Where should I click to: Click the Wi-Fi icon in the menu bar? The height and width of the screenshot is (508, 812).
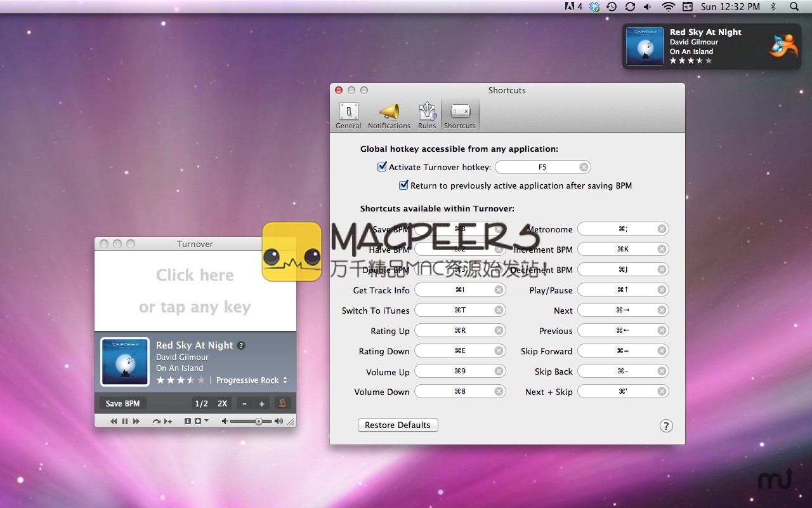pos(668,6)
